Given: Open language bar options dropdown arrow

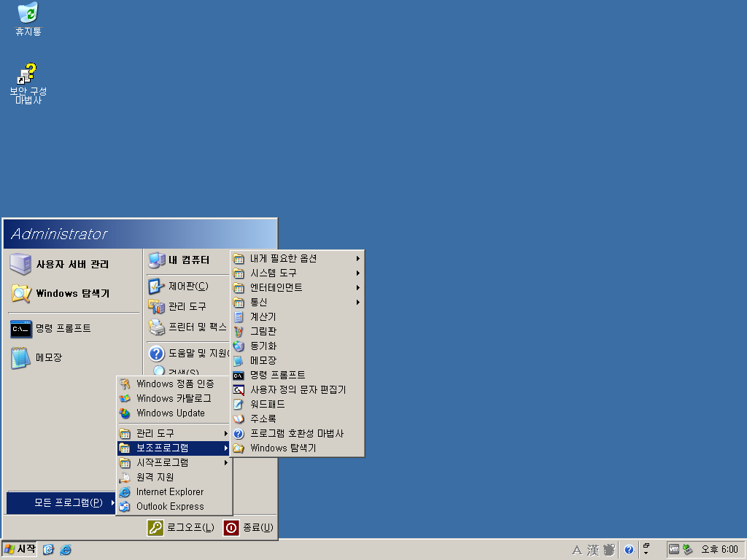Looking at the screenshot, I should 646,553.
